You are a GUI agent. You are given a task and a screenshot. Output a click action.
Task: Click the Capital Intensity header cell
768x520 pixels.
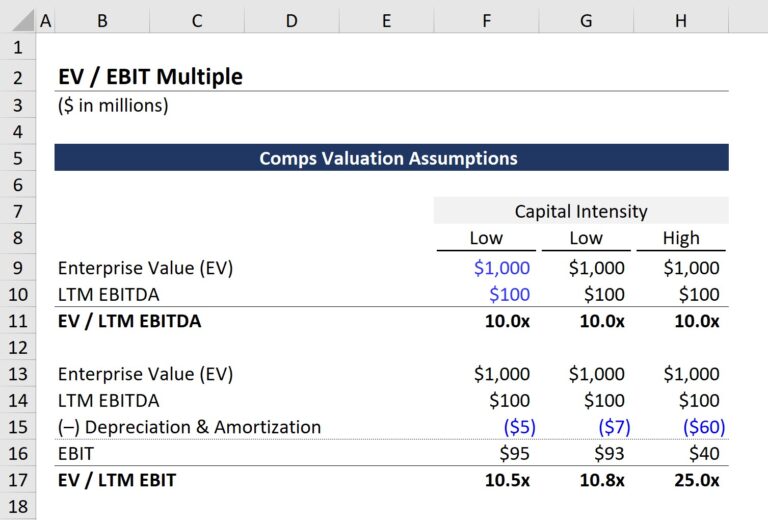581,211
